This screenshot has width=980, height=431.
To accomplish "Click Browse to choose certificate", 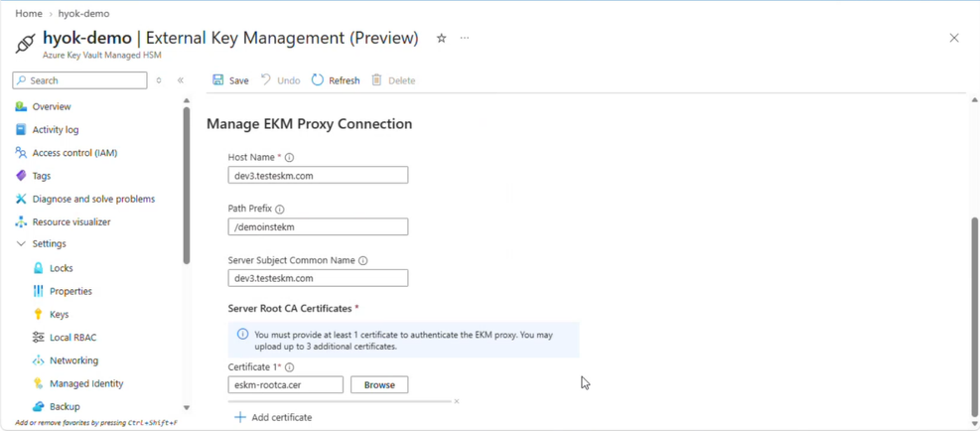I will (379, 384).
